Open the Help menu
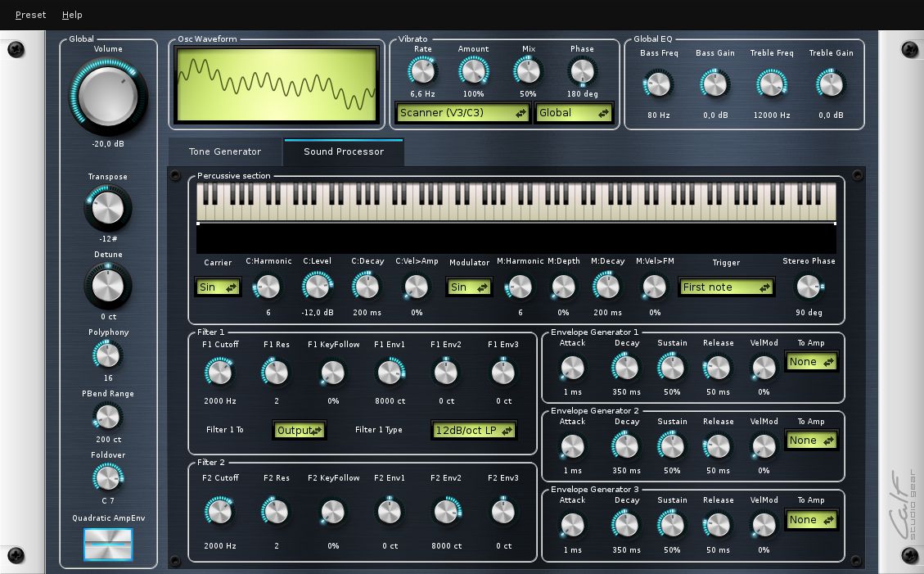 tap(72, 15)
